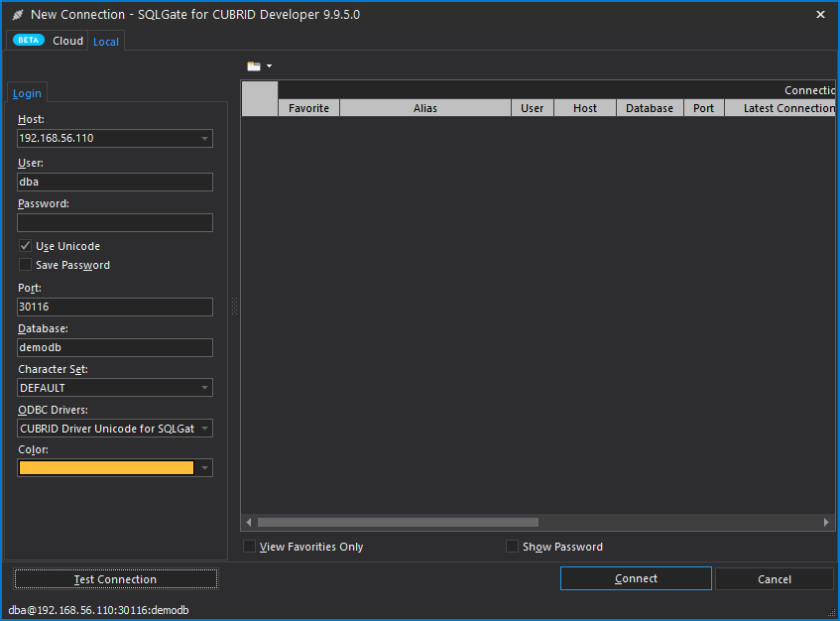The image size is (840, 621).
Task: Sort connections by Alias column header
Action: pos(424,108)
